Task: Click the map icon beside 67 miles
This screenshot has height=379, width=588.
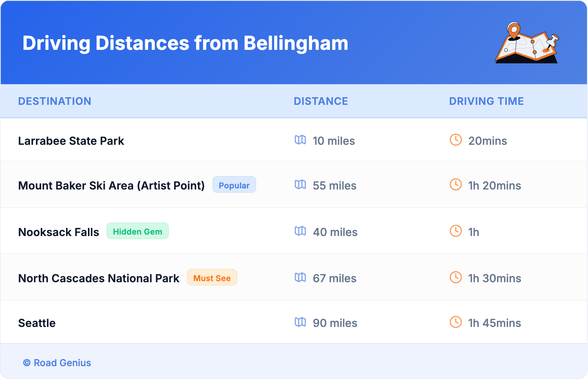Action: 300,277
